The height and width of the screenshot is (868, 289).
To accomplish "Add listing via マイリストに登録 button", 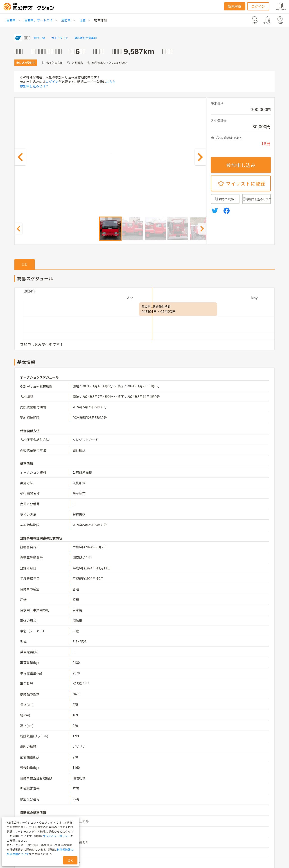I will pos(241,184).
